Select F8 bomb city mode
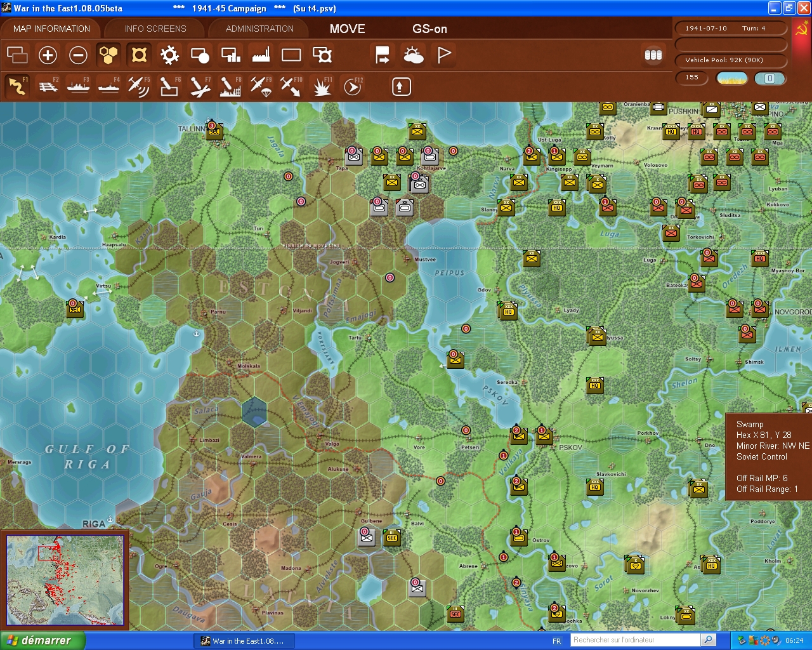This screenshot has height=650, width=812. tap(230, 86)
